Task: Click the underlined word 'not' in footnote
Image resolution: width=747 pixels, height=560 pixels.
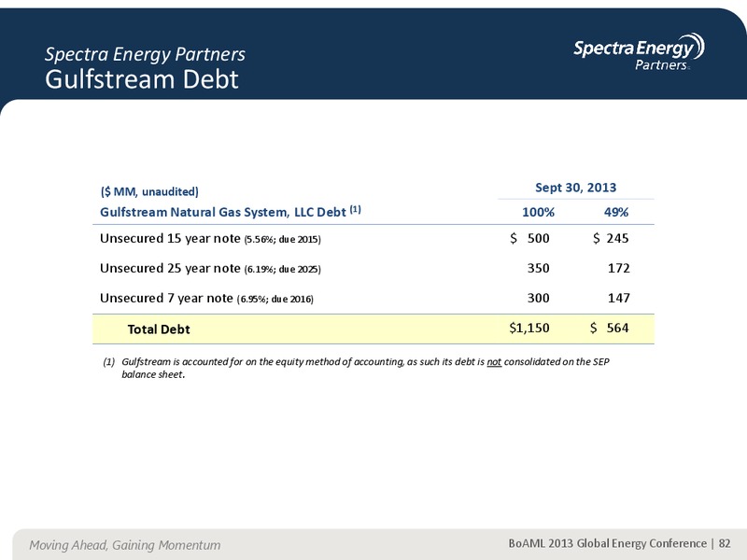Action: 494,361
